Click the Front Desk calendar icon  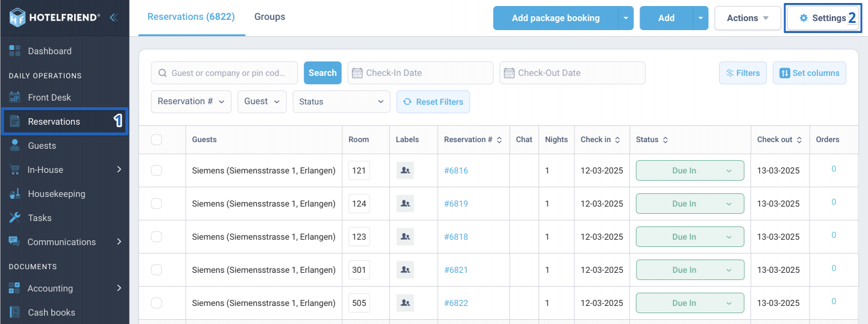pos(15,98)
